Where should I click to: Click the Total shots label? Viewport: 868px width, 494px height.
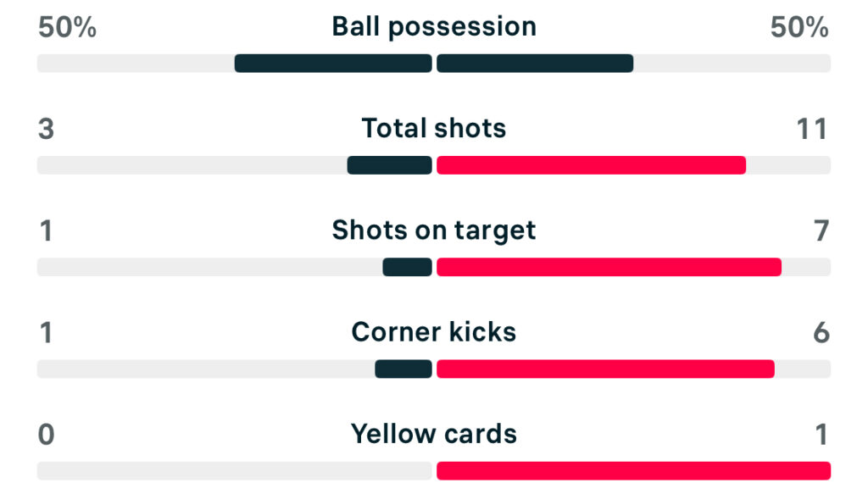tap(434, 128)
